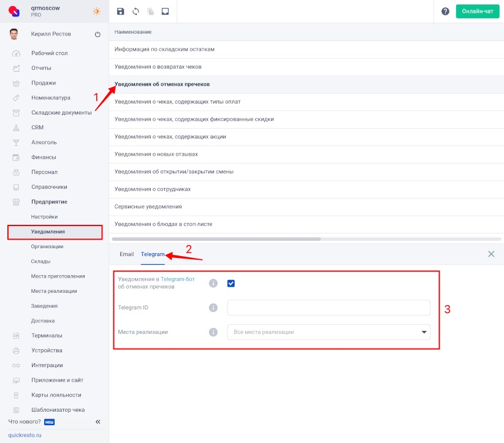Click the archive tray icon in toolbar
Viewport: 504px width, 443px height.
point(165,12)
